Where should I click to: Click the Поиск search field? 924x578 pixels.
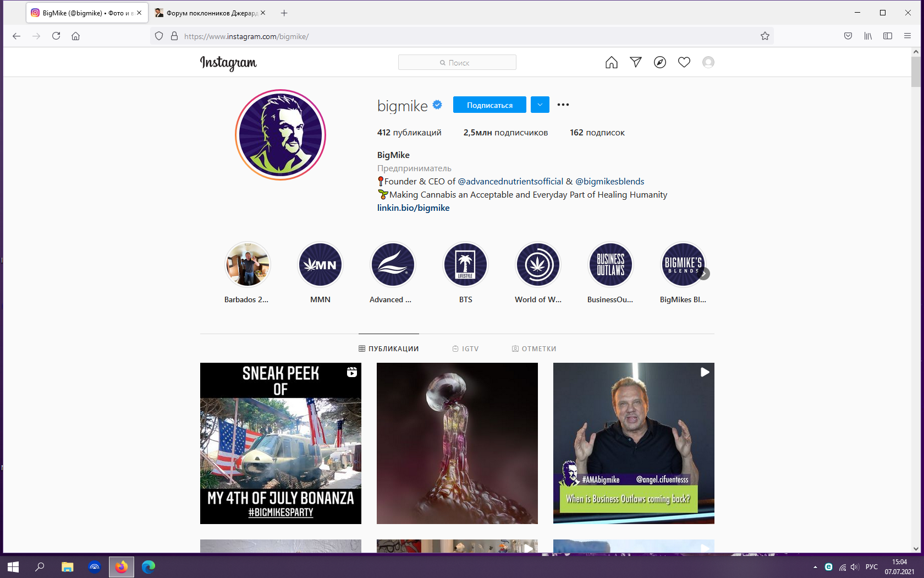457,63
